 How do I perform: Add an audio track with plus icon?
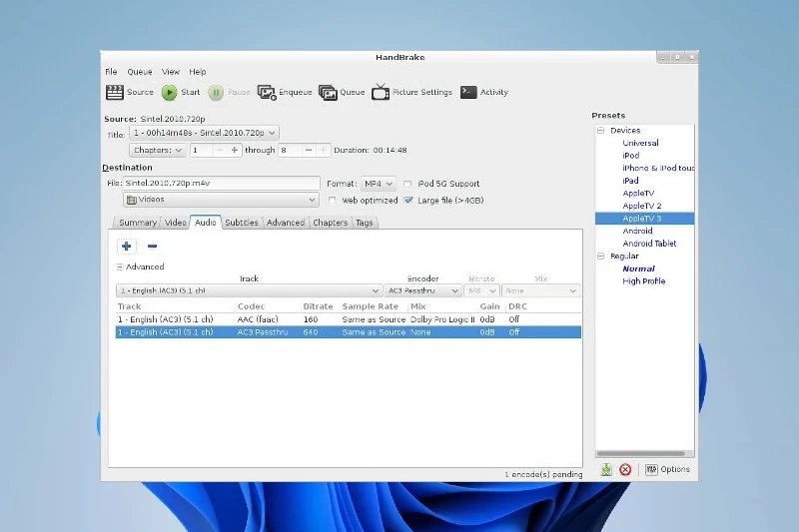tap(127, 247)
